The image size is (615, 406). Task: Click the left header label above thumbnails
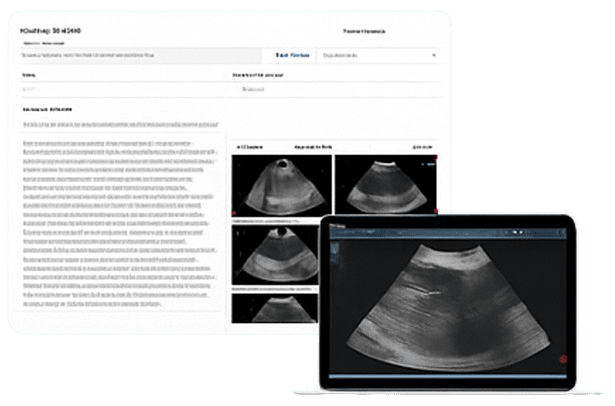(249, 146)
